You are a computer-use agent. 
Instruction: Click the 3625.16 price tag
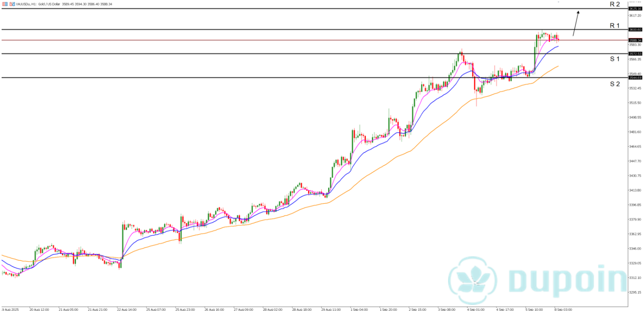[x=635, y=9]
